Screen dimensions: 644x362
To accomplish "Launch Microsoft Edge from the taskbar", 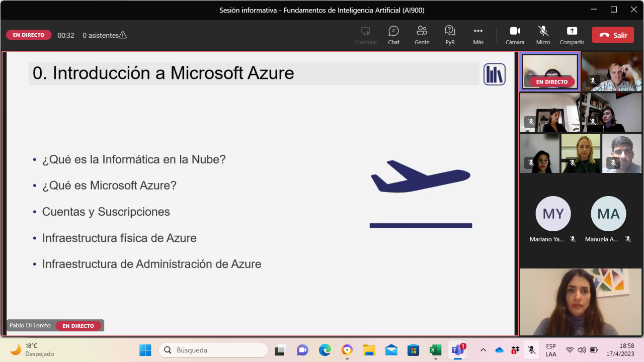I will [325, 350].
